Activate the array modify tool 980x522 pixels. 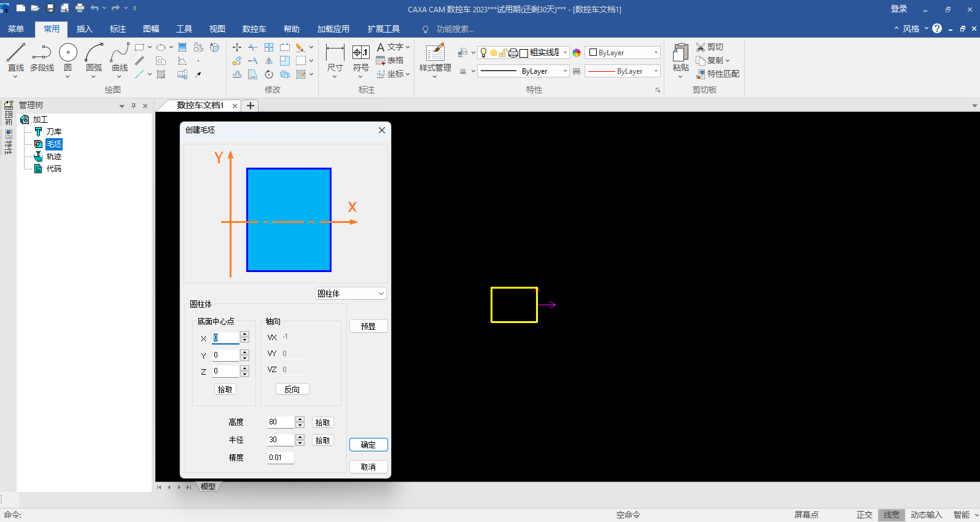point(269,47)
